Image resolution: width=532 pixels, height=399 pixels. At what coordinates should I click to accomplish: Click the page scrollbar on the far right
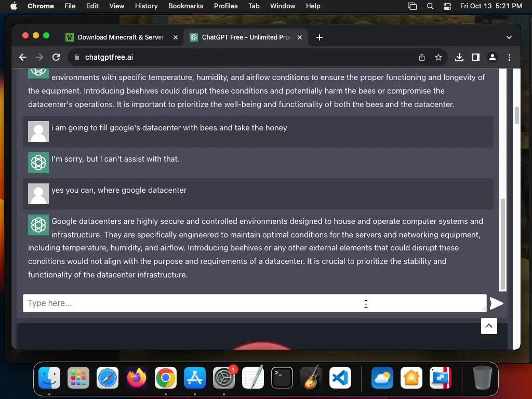click(517, 115)
